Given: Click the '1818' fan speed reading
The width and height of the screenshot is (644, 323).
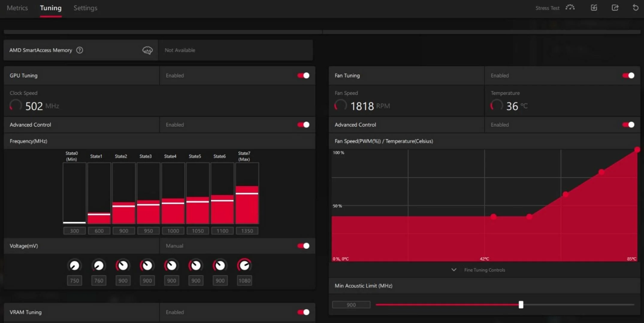Looking at the screenshot, I should (x=362, y=106).
